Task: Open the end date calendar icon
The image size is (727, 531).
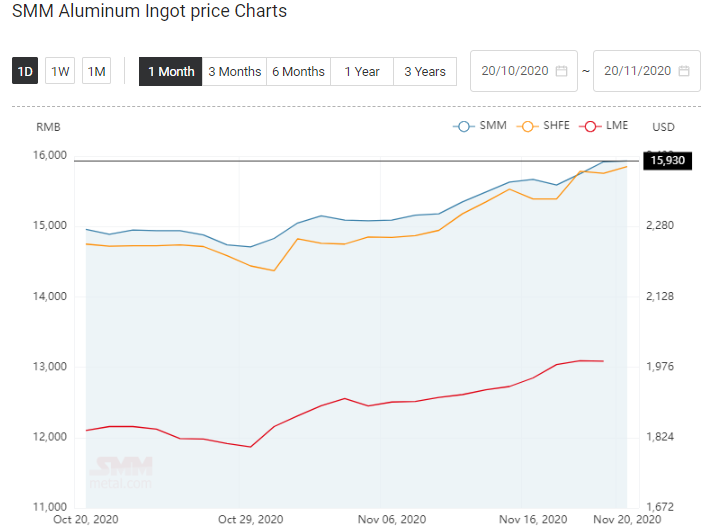Action: tap(684, 71)
